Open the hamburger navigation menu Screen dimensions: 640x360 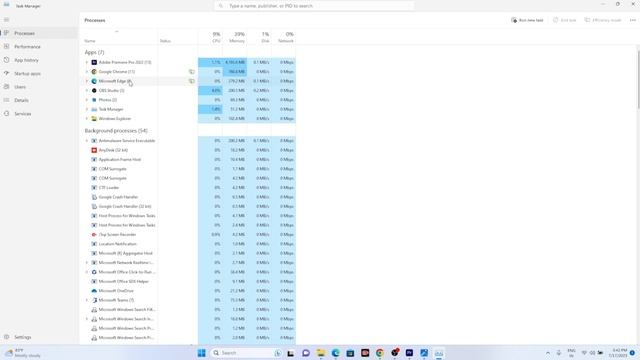(x=7, y=20)
